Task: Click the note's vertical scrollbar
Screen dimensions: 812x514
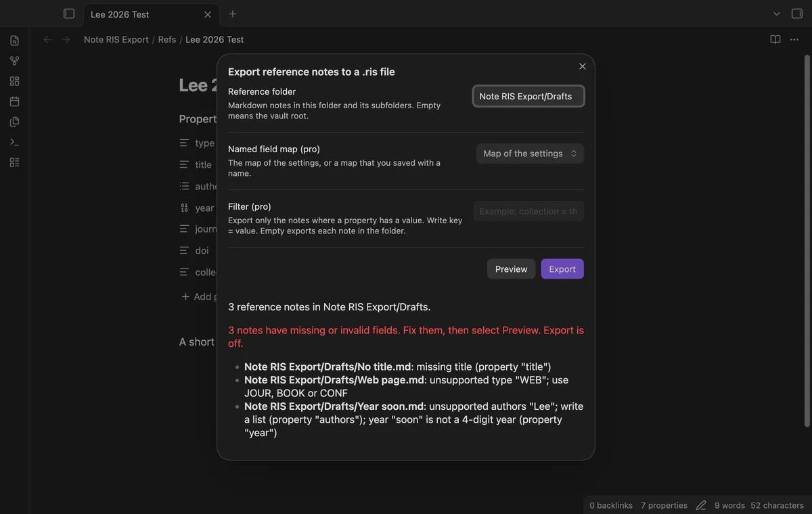Action: pos(807,240)
